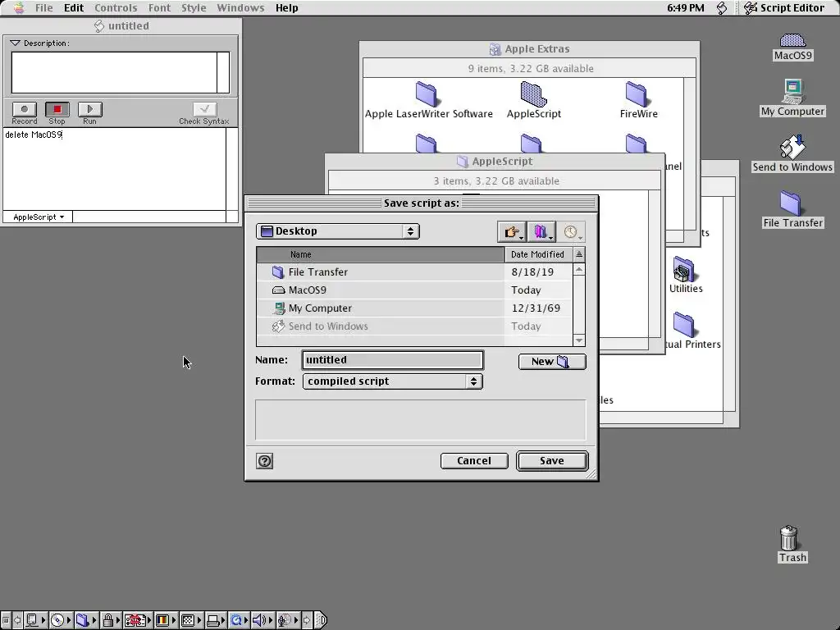Select the MacOS9 disk icon on desktop
The width and height of the screenshot is (840, 630).
point(793,41)
